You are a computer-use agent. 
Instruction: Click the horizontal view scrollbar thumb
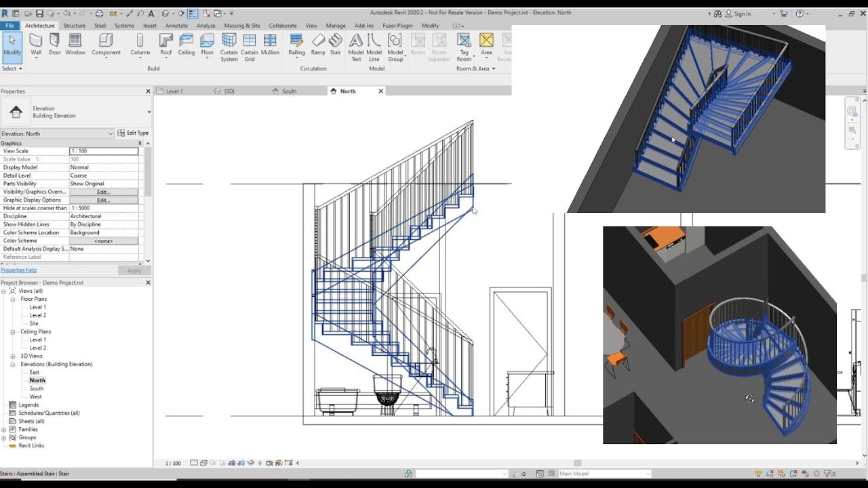pyautogui.click(x=577, y=463)
